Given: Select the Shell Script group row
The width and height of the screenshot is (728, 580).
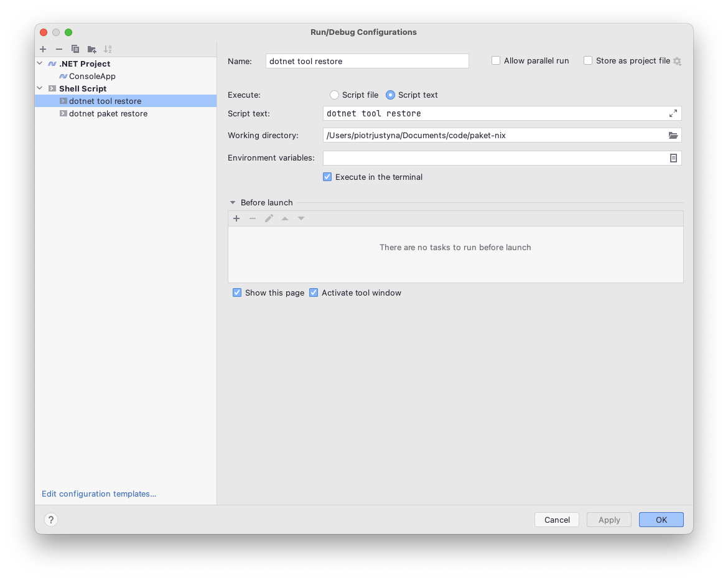Looking at the screenshot, I should 125,88.
